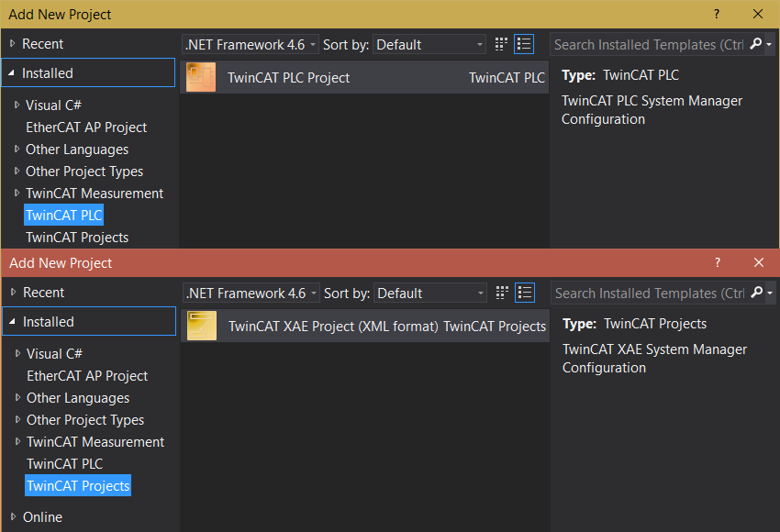
Task: Open .NET Framework 4.6 dropdown in upper dialog
Action: point(250,44)
